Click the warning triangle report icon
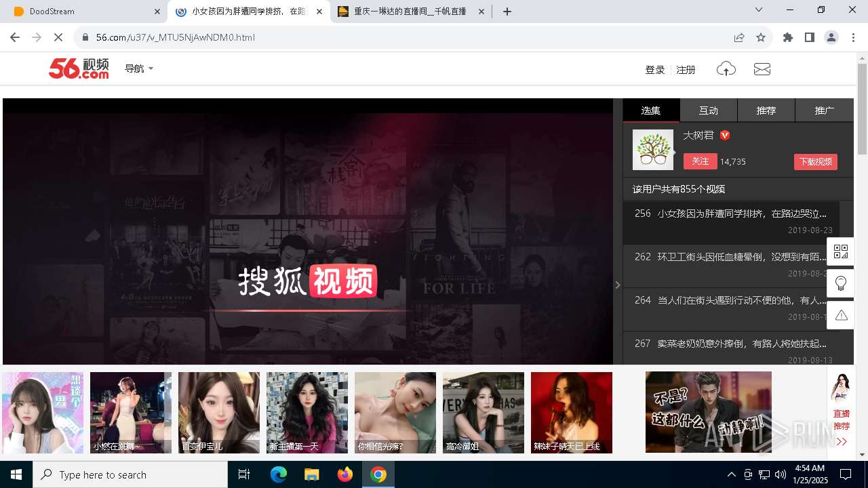 (841, 315)
